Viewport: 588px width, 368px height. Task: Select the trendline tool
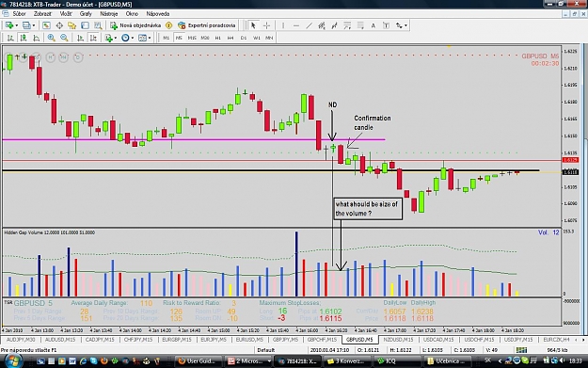point(309,25)
